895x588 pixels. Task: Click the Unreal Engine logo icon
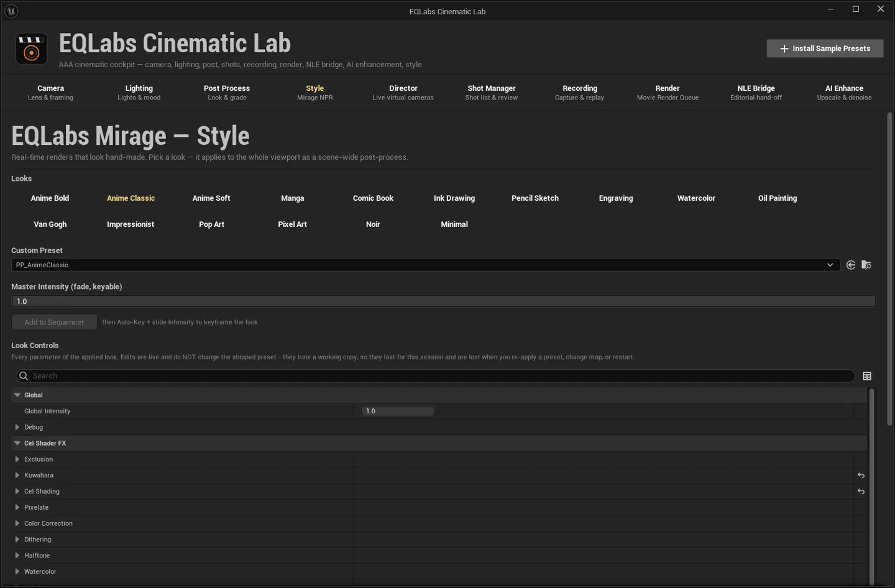11,11
